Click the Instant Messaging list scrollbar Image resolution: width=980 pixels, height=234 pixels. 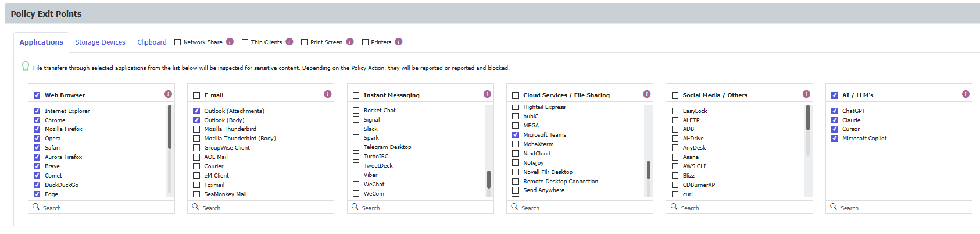[x=489, y=179]
